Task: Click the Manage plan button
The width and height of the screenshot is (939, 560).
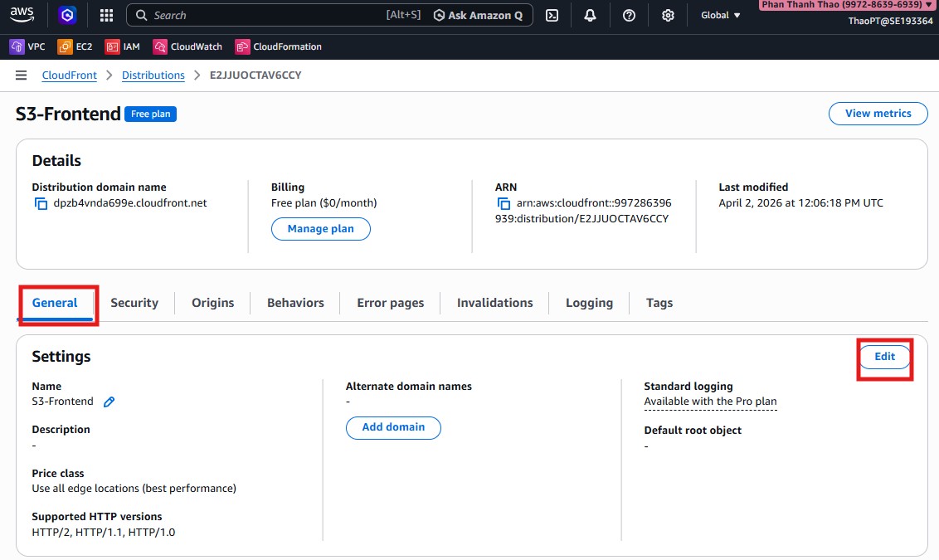Action: tap(320, 229)
